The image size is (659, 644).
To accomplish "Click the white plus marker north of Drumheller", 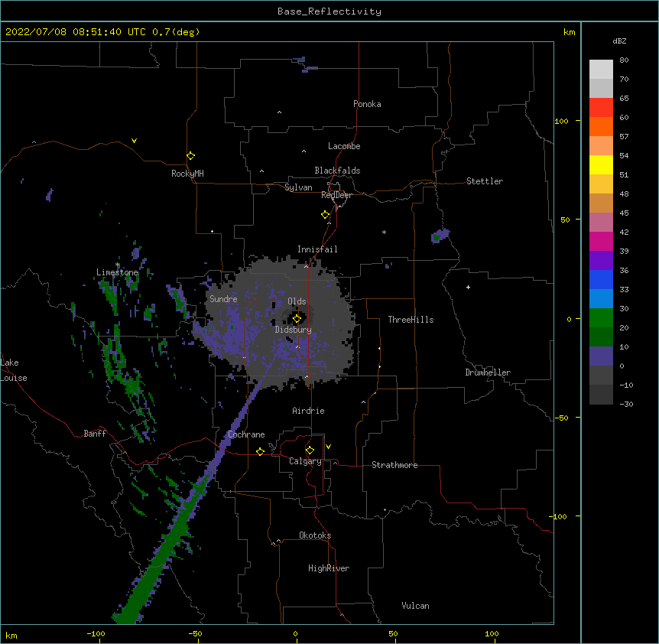I will (x=468, y=287).
